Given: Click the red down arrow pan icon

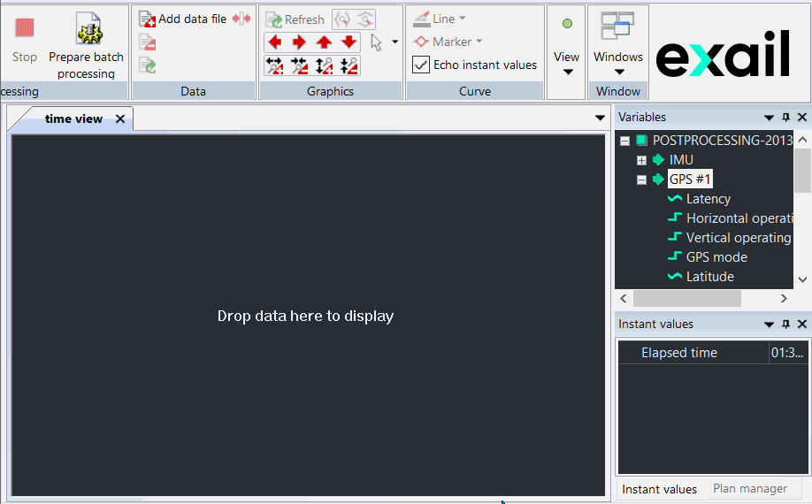Looking at the screenshot, I should [x=349, y=42].
